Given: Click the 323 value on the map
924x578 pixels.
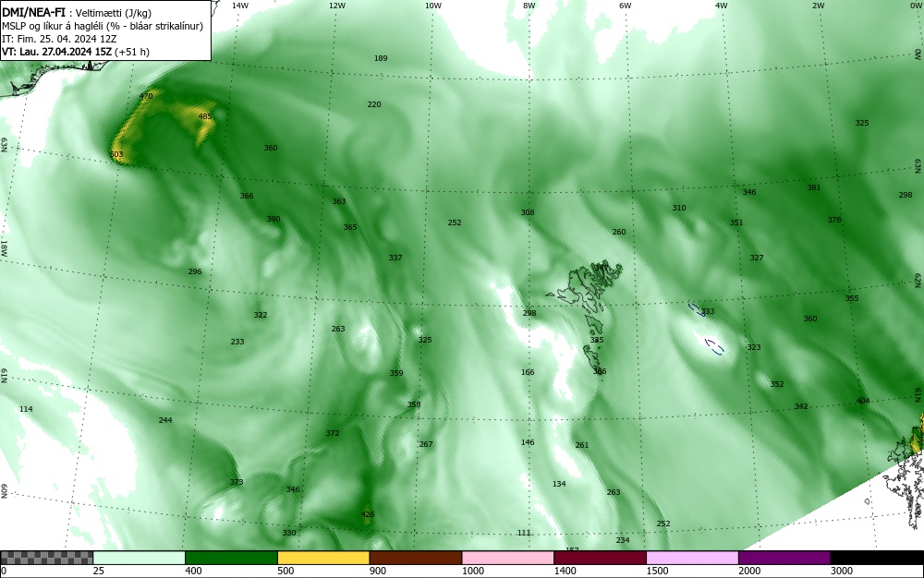Looking at the screenshot, I should coord(754,347).
